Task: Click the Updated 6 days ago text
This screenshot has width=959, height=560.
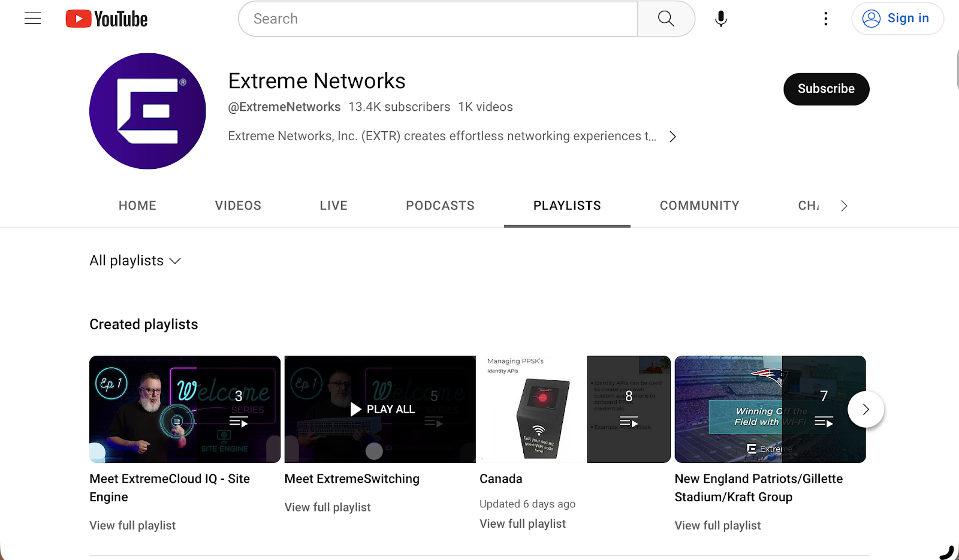Action: click(x=527, y=504)
